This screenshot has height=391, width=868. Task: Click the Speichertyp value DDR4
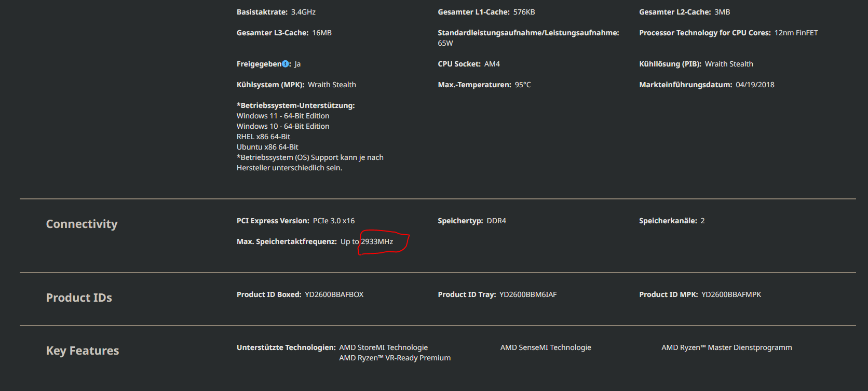[496, 221]
